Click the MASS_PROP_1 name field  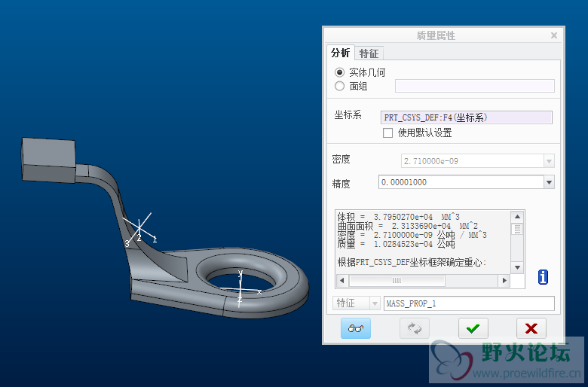tap(469, 303)
